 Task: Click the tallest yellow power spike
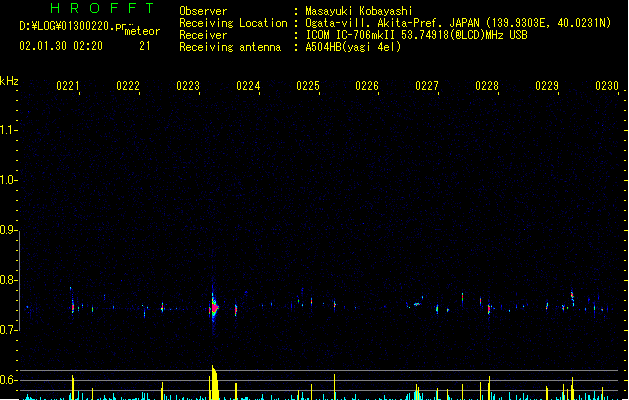215,382
